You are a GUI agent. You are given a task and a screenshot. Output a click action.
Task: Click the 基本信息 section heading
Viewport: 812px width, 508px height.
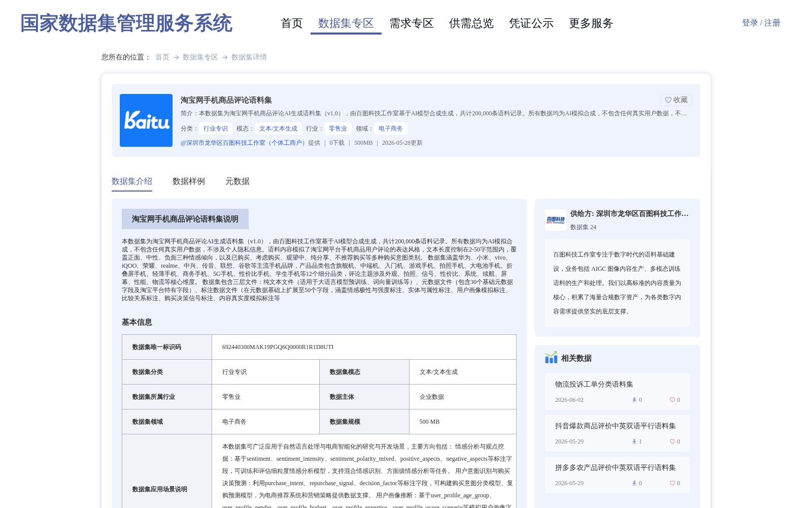(x=137, y=322)
